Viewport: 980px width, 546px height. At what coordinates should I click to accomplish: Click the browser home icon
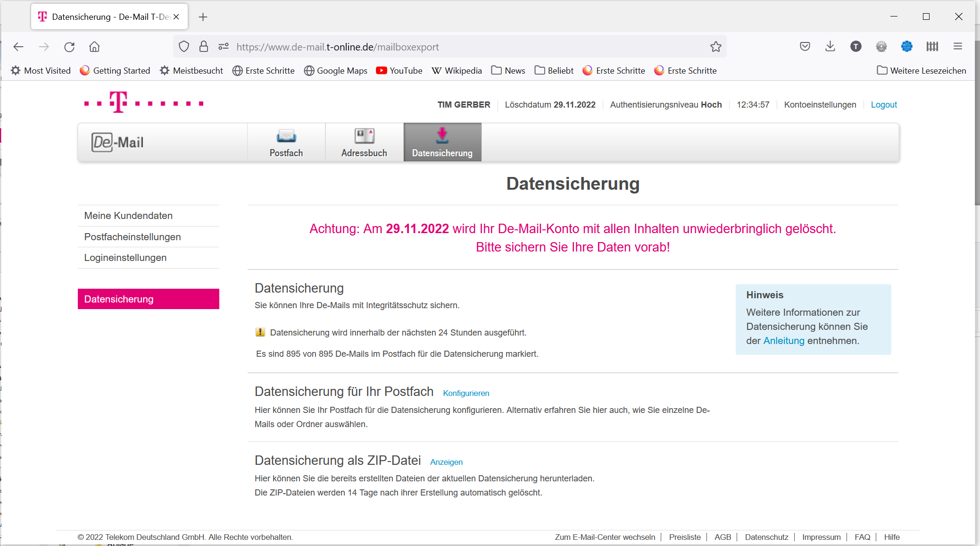94,47
